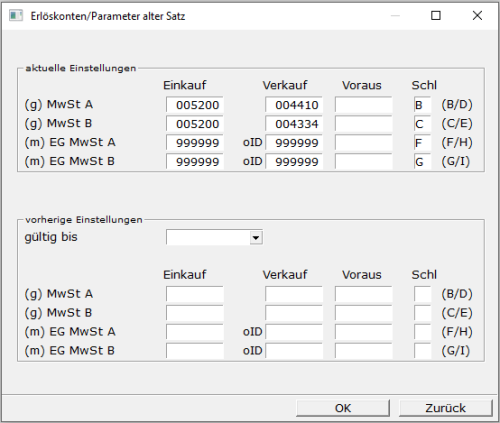Click the application icon in title bar
Viewport: 500px width, 423px height.
coord(16,16)
